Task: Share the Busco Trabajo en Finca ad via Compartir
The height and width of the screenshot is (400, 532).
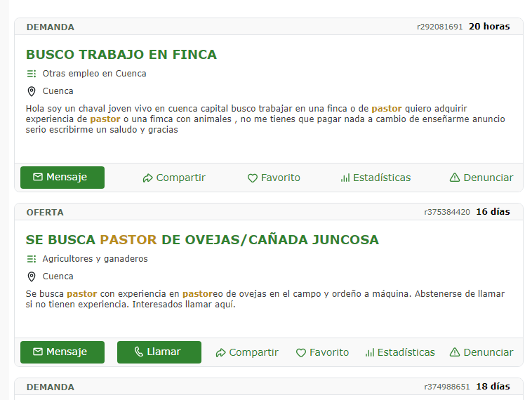Action: coord(174,178)
